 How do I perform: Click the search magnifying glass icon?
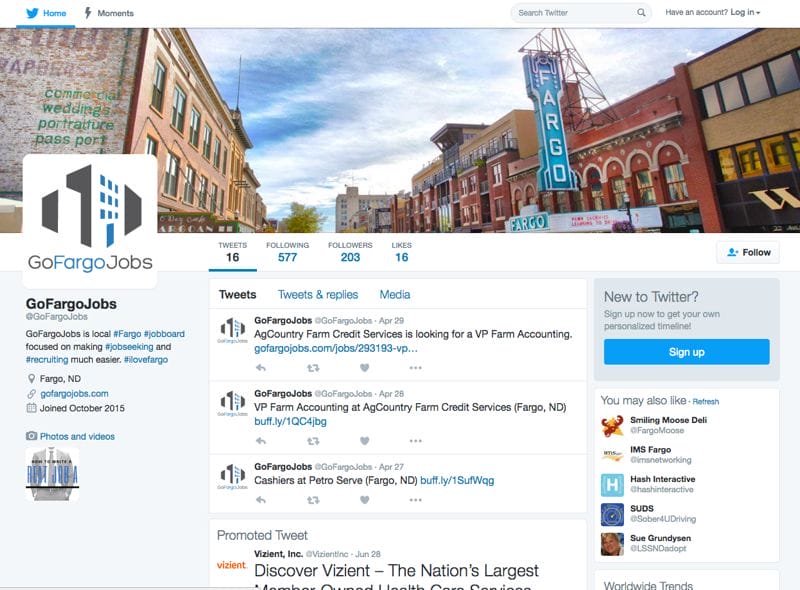tap(641, 13)
